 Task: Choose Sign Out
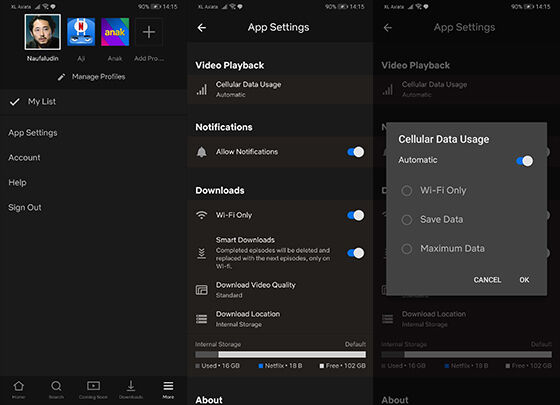pos(25,208)
